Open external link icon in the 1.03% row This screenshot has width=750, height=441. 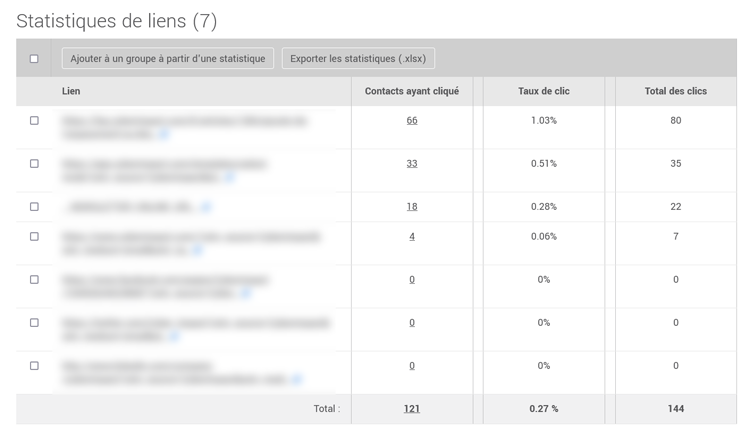click(x=165, y=134)
